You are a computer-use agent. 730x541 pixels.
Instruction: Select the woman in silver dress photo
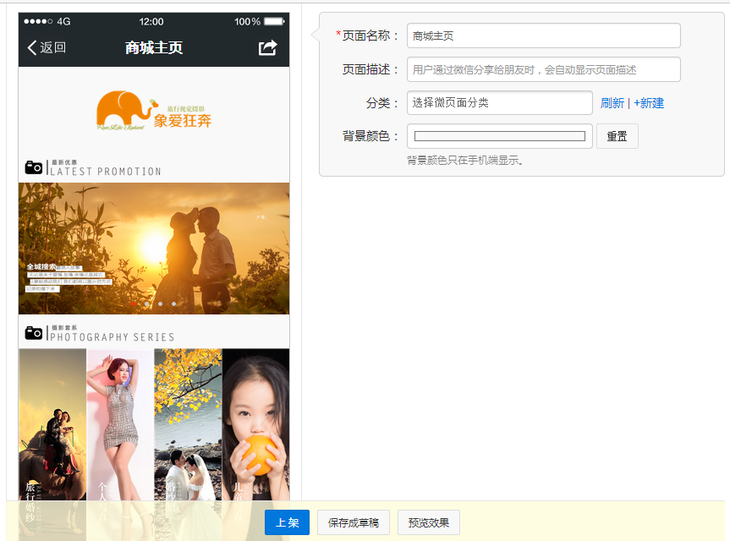click(x=120, y=425)
